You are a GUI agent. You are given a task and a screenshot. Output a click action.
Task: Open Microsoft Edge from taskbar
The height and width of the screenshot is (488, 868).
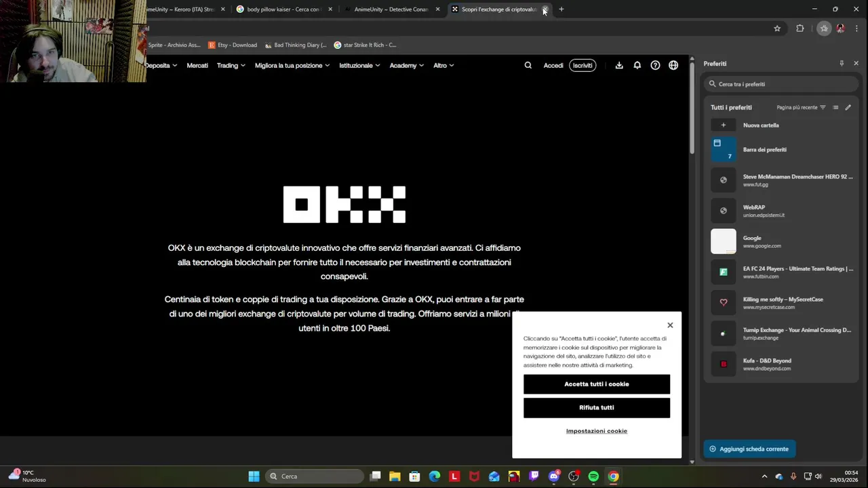click(x=435, y=476)
